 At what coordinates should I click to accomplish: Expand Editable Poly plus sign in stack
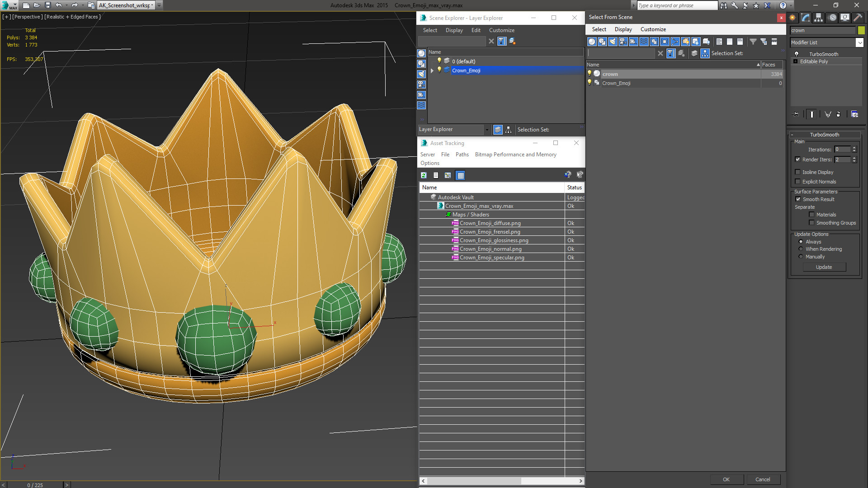pos(795,61)
